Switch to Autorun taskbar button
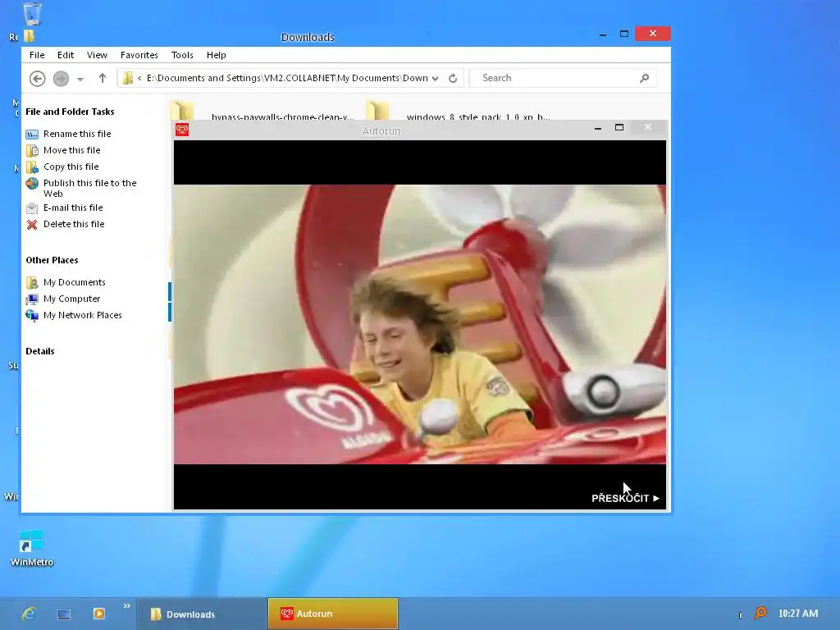The height and width of the screenshot is (630, 840). click(x=333, y=614)
